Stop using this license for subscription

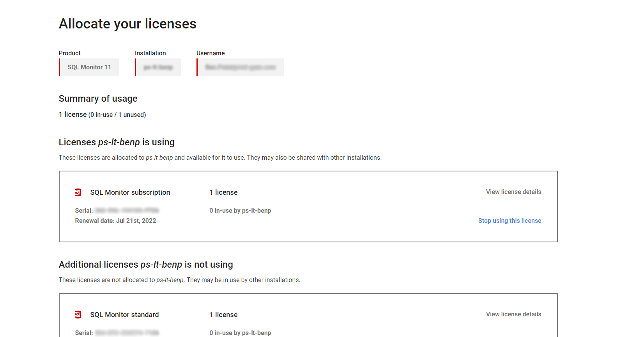(510, 221)
